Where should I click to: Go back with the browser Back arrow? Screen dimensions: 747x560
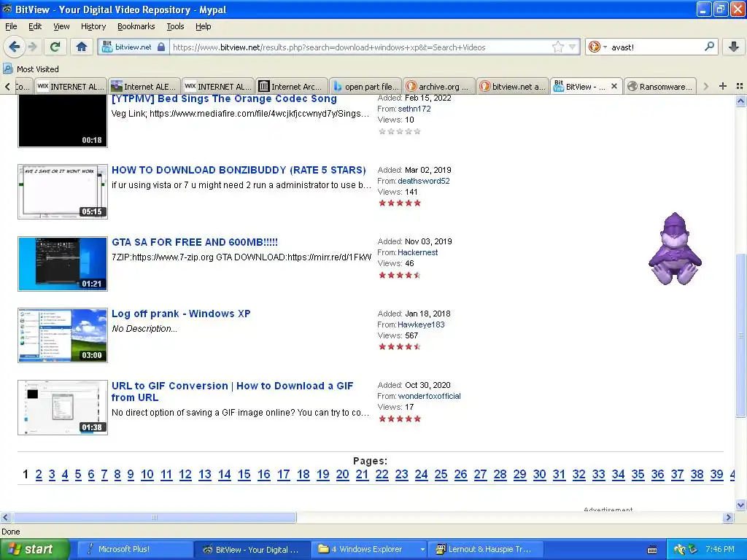(14, 47)
